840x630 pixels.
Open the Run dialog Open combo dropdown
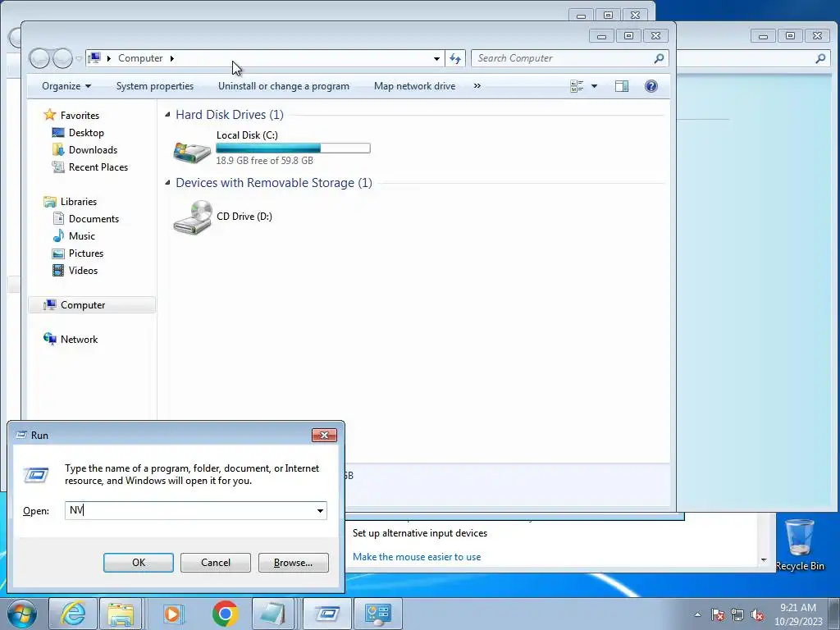[320, 510]
